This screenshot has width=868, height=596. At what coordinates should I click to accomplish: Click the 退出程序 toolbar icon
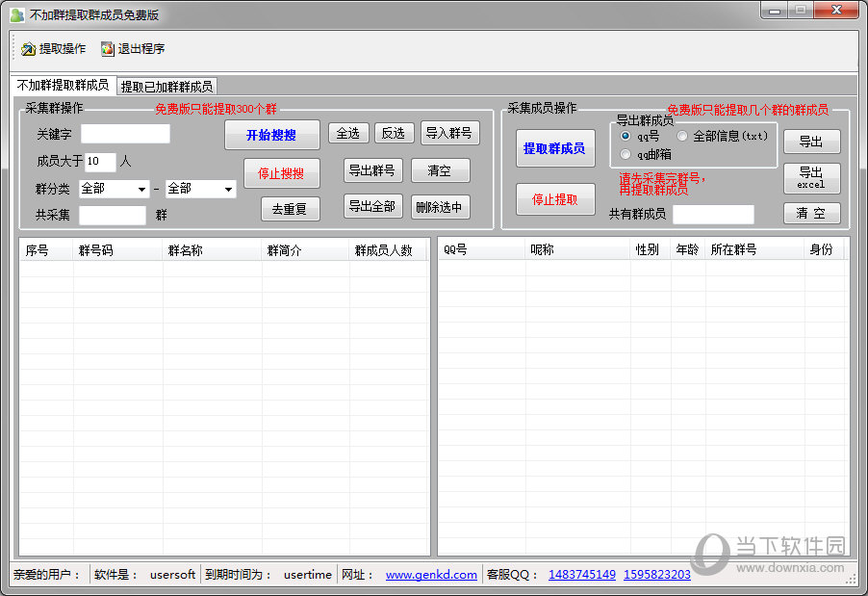point(108,49)
